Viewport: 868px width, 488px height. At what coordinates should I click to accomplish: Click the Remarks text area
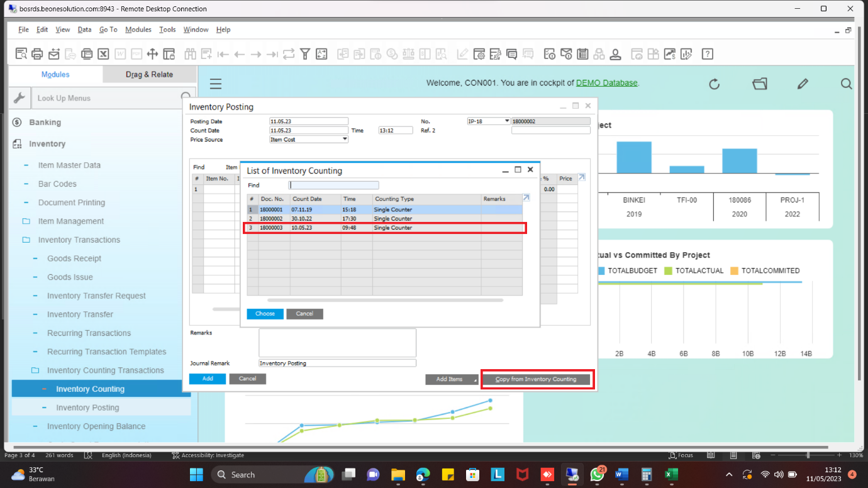337,343
